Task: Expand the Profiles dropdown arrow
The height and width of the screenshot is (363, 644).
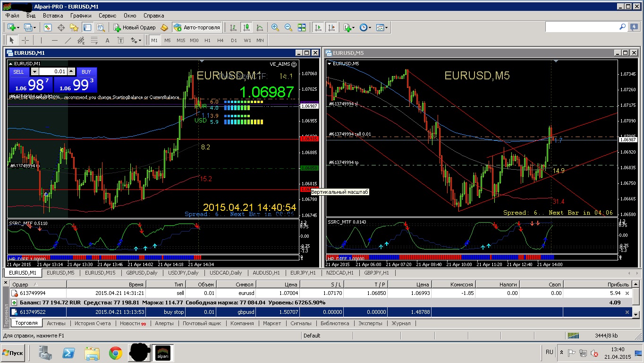Action: [x=35, y=27]
